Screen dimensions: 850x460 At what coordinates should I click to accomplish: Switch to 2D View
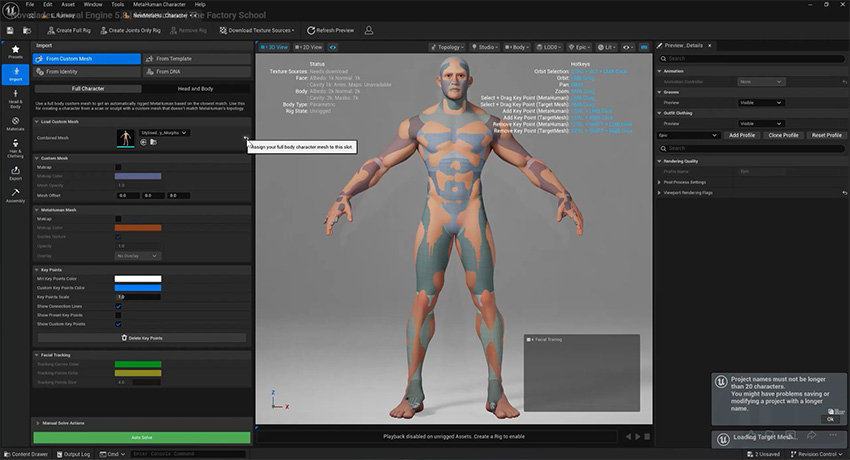coord(309,47)
